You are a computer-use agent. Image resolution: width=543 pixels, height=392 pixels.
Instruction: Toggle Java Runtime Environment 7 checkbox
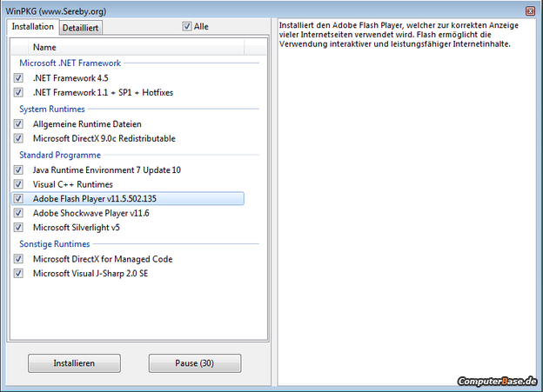18,169
